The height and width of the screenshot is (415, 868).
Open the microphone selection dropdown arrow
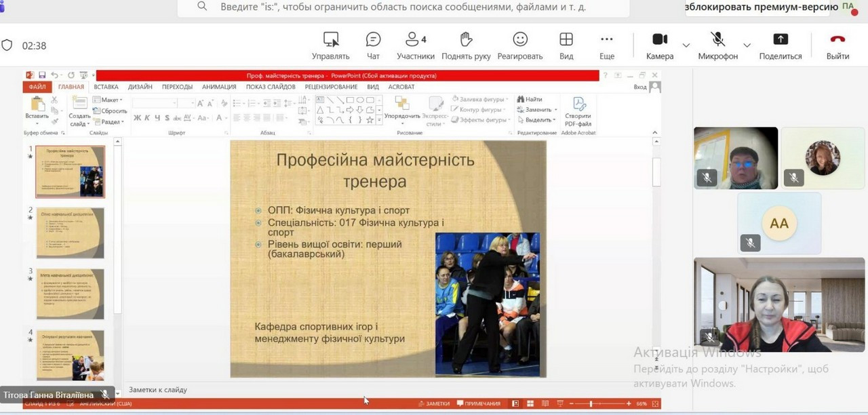coord(746,45)
